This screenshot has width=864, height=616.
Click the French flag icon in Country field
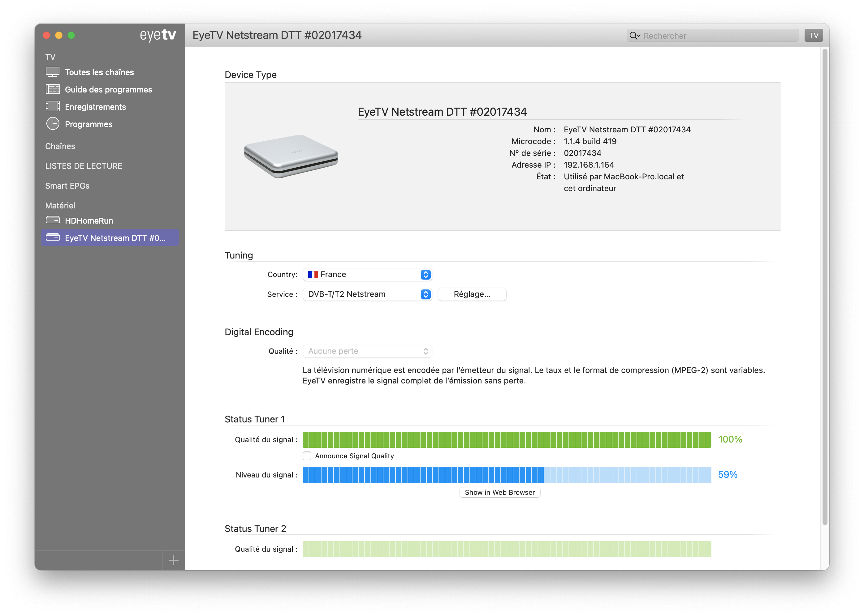313,274
